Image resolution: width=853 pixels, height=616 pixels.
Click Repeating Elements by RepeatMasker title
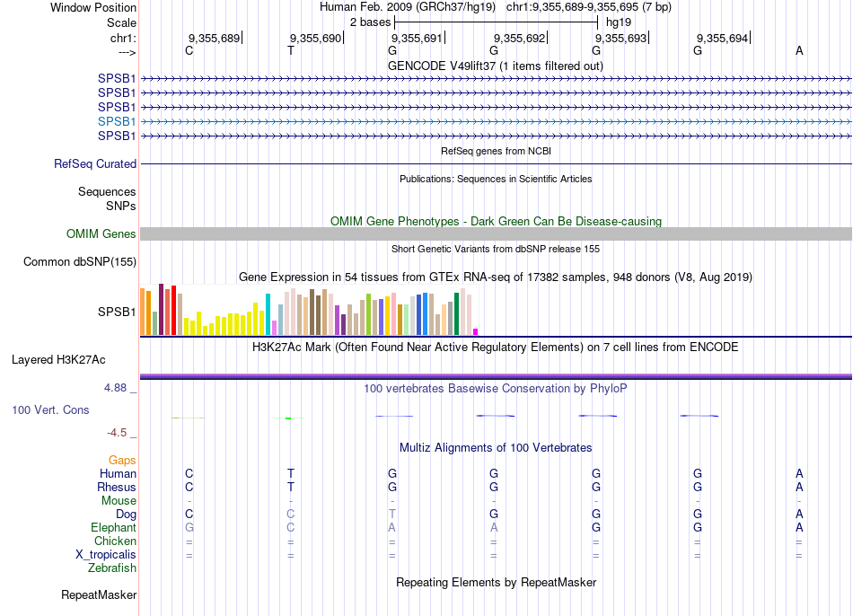coord(496,582)
